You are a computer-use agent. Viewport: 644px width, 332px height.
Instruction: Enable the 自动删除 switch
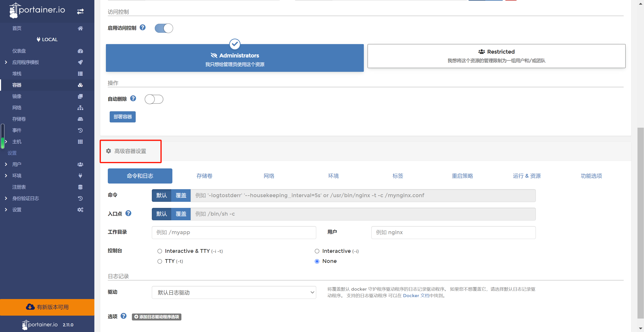[x=154, y=99]
